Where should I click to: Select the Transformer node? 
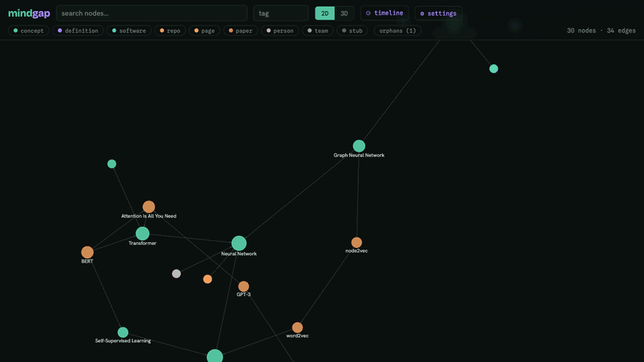coord(143,233)
